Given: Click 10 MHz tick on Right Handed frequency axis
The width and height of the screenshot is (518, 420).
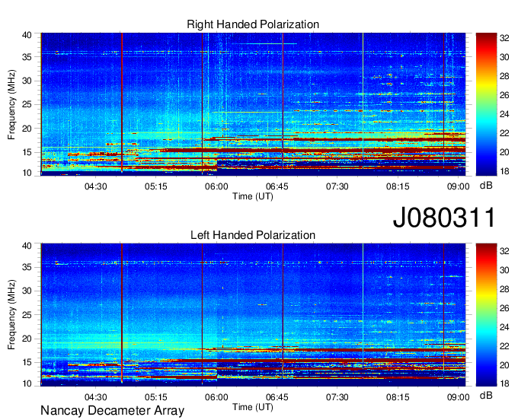Looking at the screenshot, I should [x=27, y=173].
